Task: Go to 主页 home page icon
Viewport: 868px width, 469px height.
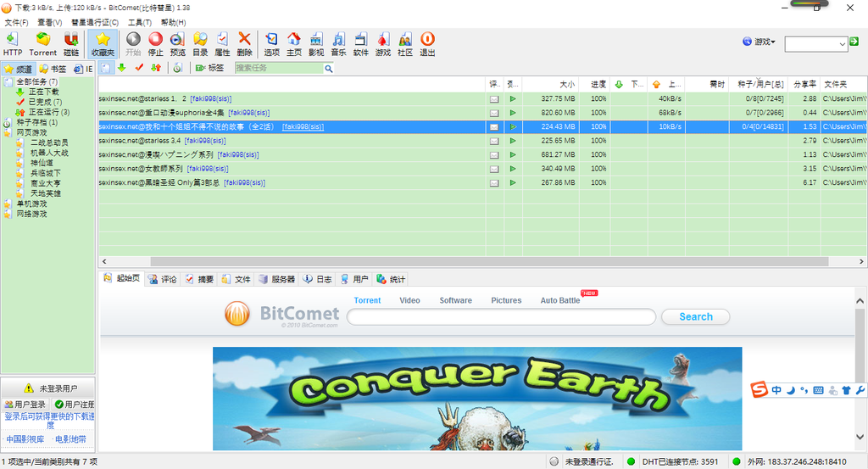Action: (294, 44)
